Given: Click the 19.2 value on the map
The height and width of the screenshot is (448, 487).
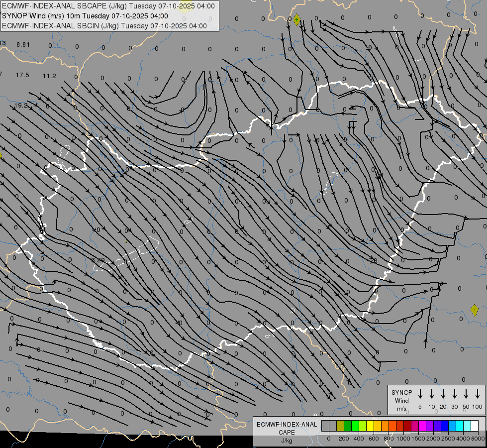Looking at the screenshot, I should 21,106.
